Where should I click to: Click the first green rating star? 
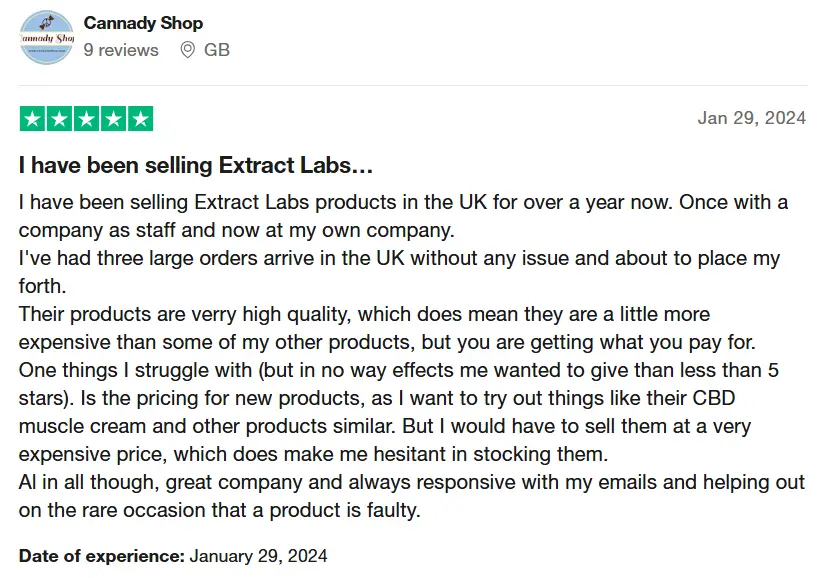pos(32,119)
